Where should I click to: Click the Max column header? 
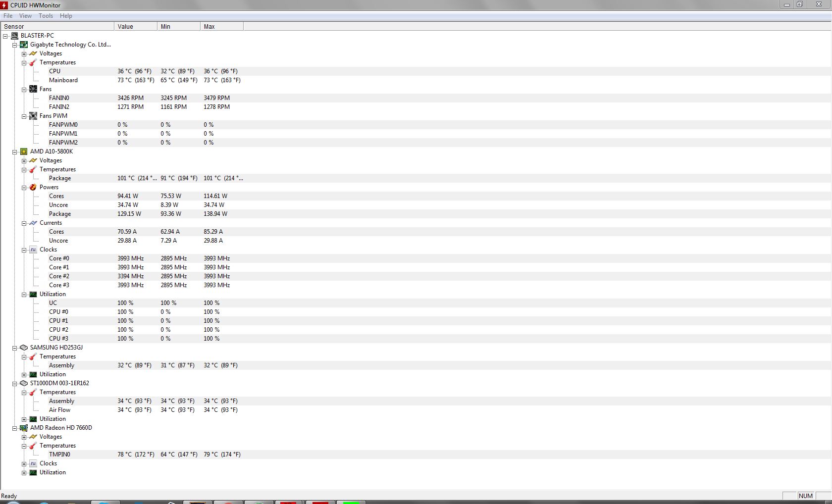click(222, 27)
